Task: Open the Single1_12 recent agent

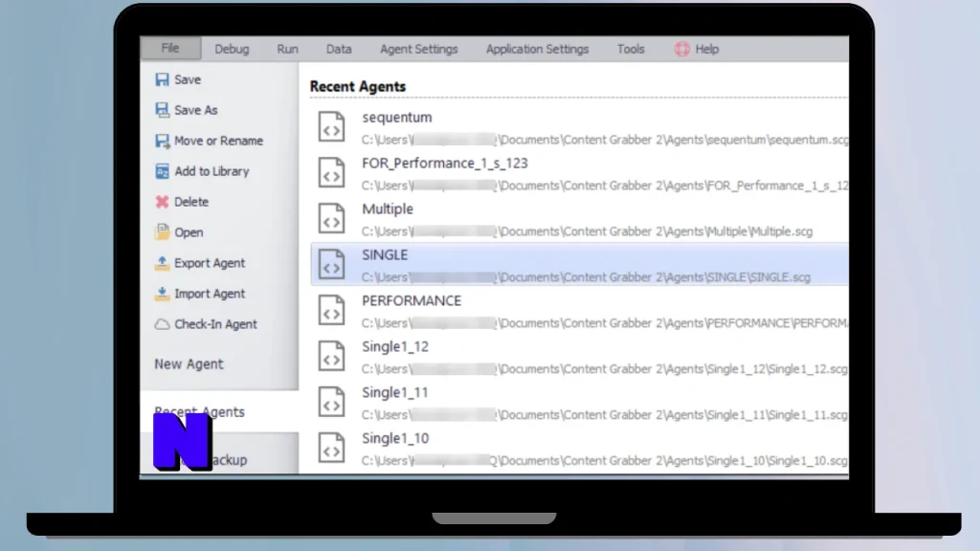Action: [579, 356]
